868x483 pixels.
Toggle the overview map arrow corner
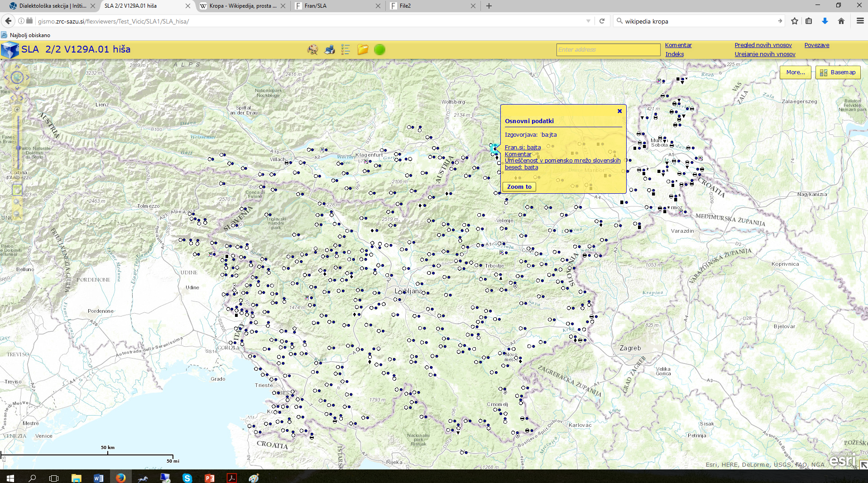tap(863, 465)
